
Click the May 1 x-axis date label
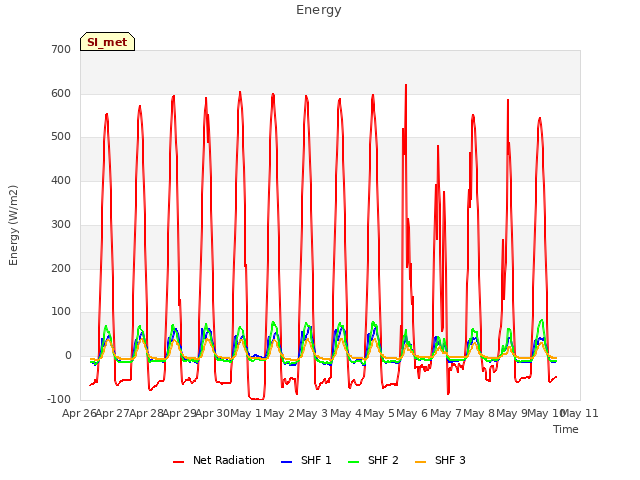click(x=246, y=413)
